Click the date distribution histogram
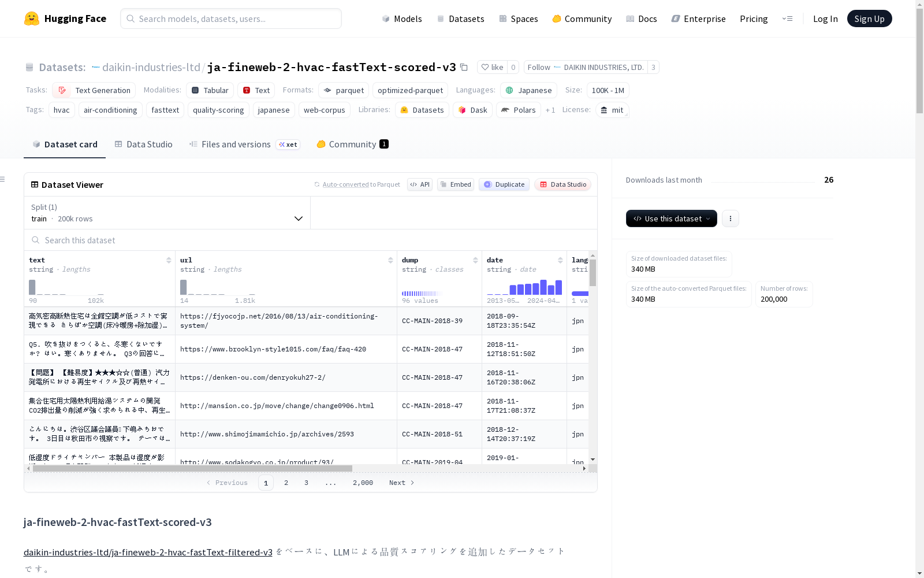This screenshot has width=924, height=578. pos(524,287)
